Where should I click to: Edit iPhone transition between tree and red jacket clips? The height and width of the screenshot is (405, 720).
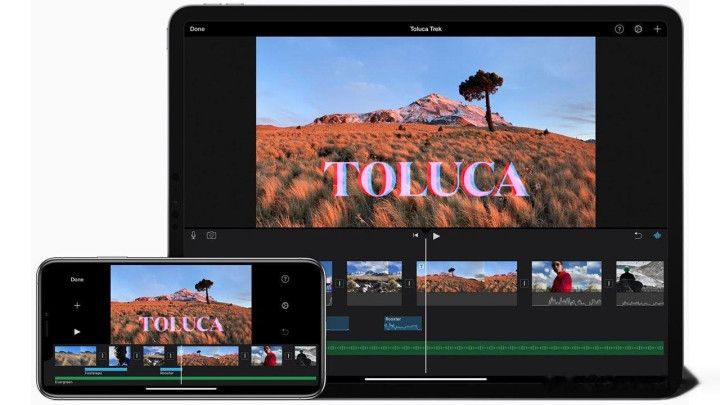tap(245, 356)
